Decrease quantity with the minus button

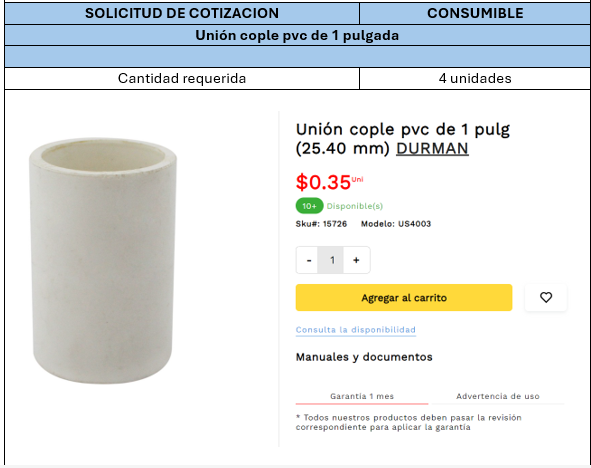(309, 260)
